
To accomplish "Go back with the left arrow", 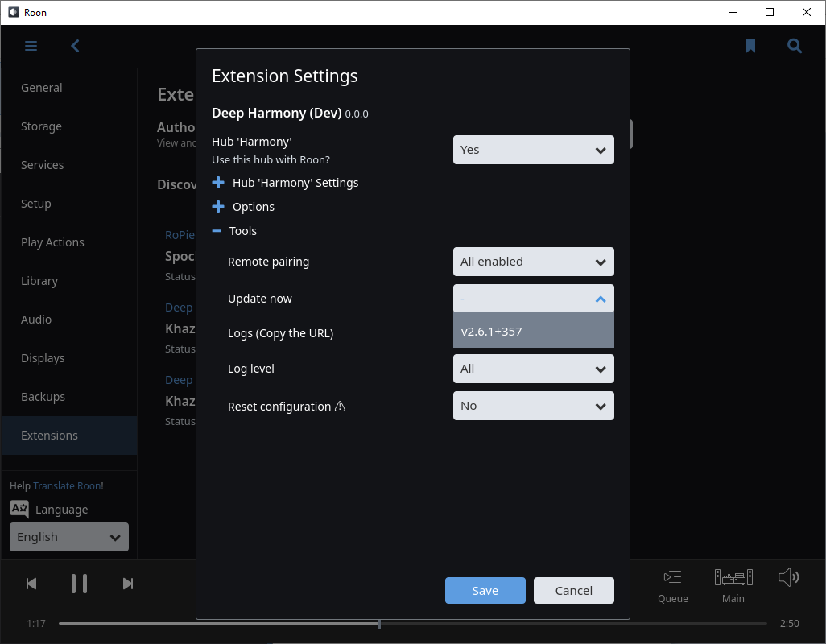I will click(x=76, y=46).
